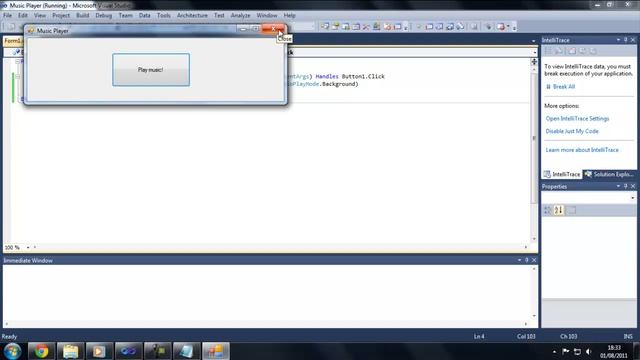Open the Debug menu

point(103,16)
